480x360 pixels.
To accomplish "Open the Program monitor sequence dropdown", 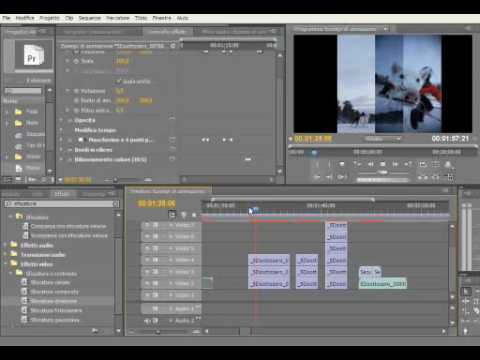I will point(385,29).
